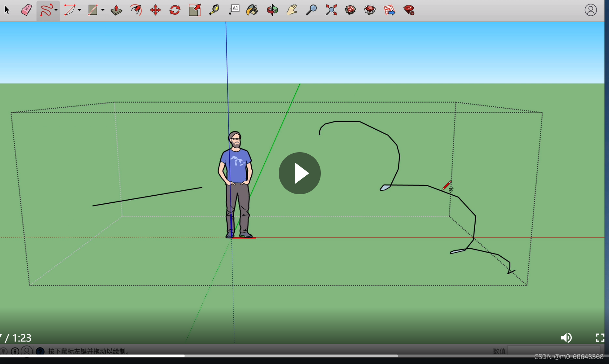The image size is (609, 364).
Task: Choose the Arc tool
Action: pyautogui.click(x=69, y=10)
